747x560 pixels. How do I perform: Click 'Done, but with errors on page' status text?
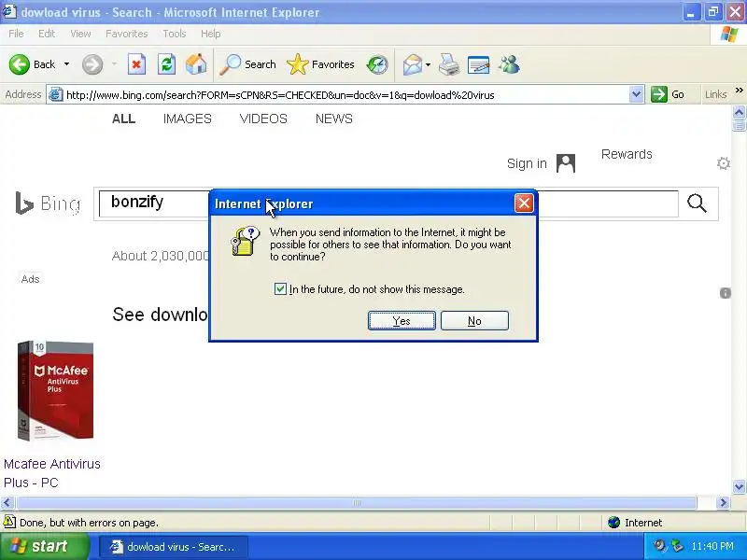click(x=89, y=523)
